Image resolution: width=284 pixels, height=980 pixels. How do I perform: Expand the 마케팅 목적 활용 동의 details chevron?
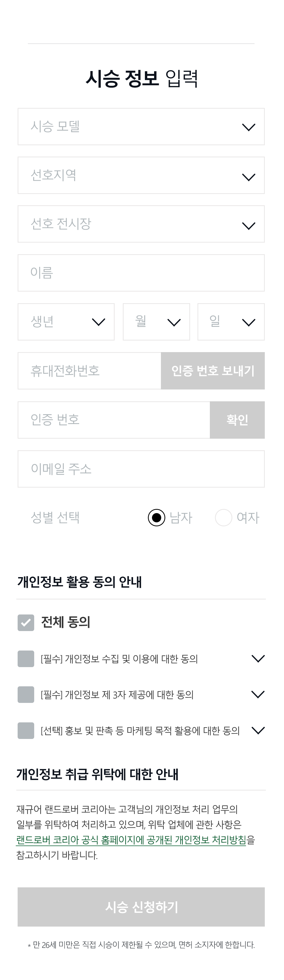coord(258,731)
